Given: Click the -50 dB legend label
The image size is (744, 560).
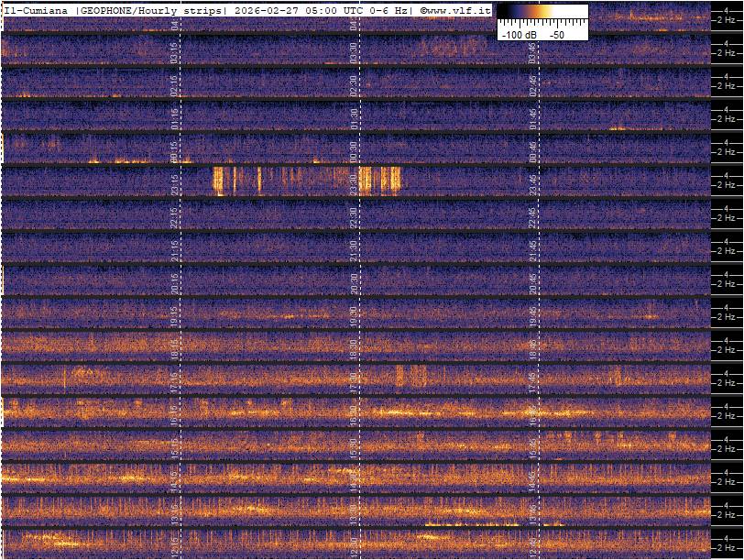Looking at the screenshot, I should click(556, 34).
